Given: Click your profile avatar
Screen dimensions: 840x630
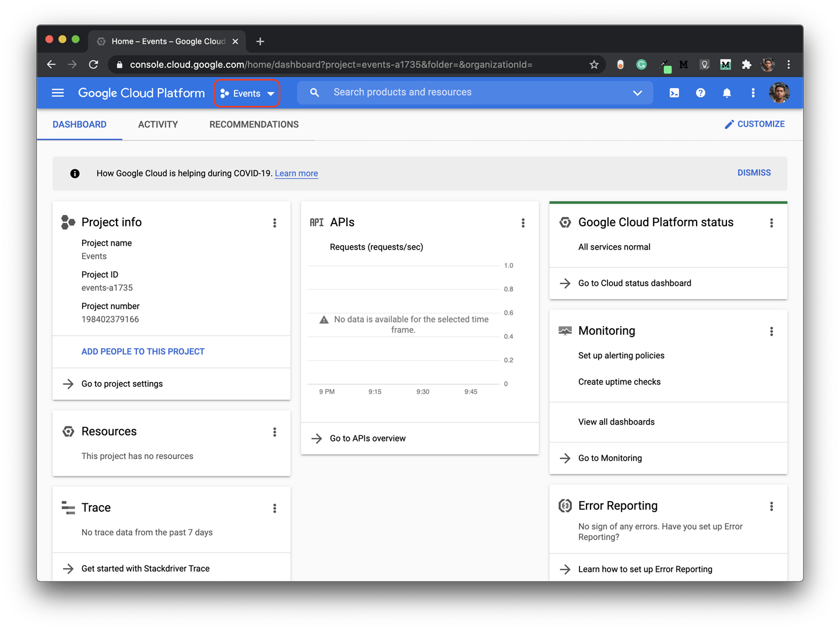Looking at the screenshot, I should pyautogui.click(x=779, y=93).
